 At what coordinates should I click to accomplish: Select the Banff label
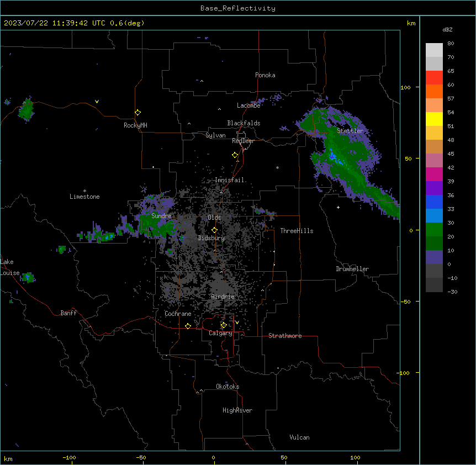pos(68,313)
